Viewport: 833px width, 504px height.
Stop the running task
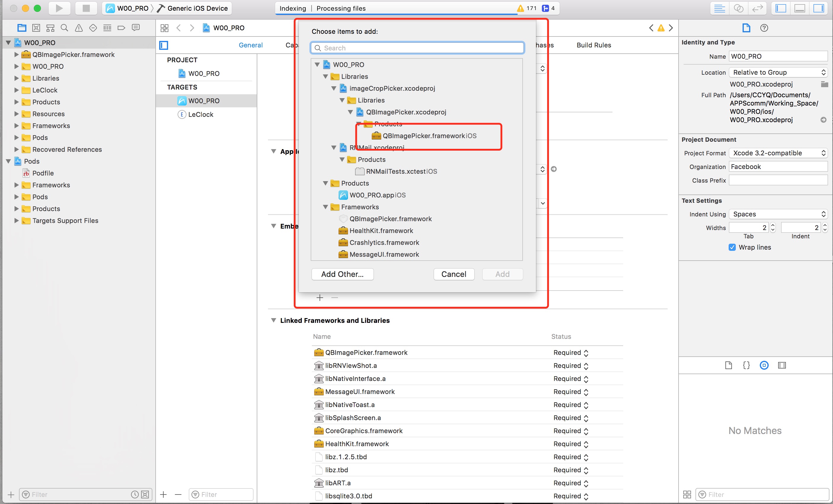(x=86, y=8)
